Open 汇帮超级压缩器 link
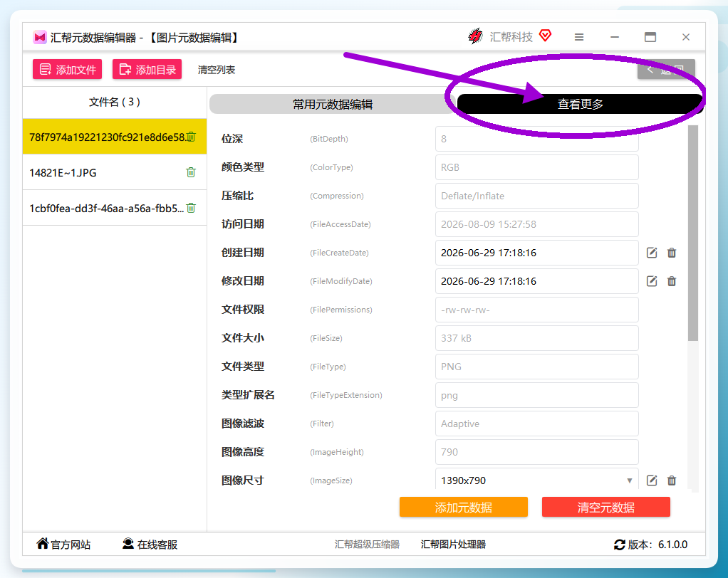The height and width of the screenshot is (578, 728). tap(367, 545)
